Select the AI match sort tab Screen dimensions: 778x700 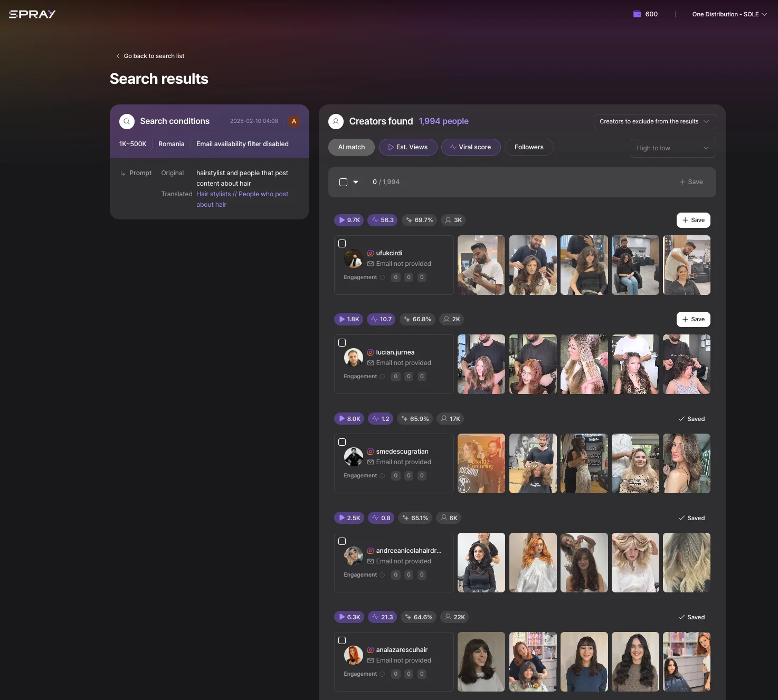pyautogui.click(x=352, y=147)
